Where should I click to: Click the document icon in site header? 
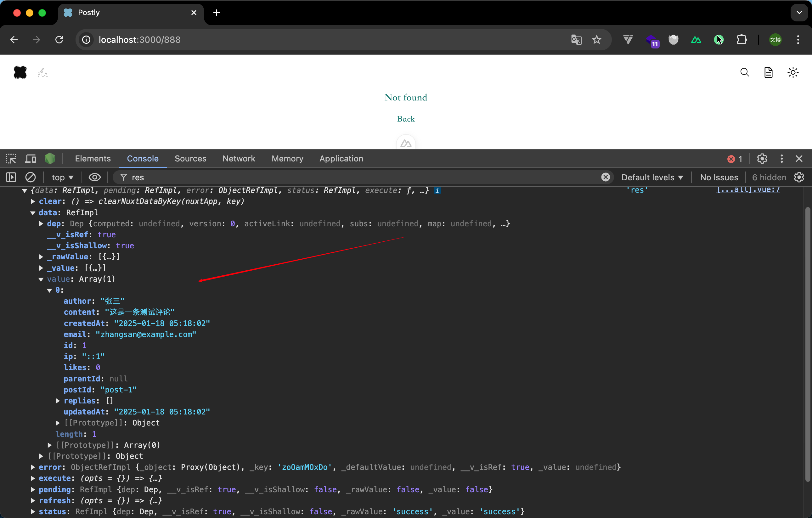point(768,72)
